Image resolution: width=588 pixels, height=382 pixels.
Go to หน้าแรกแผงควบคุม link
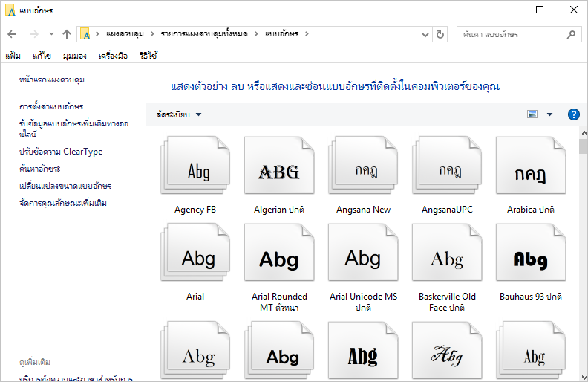[x=52, y=80]
